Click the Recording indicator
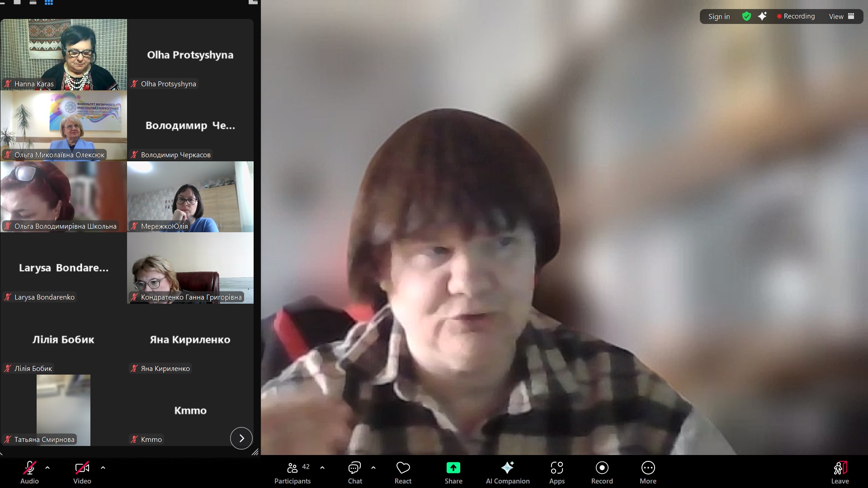The image size is (868, 488). 796,16
